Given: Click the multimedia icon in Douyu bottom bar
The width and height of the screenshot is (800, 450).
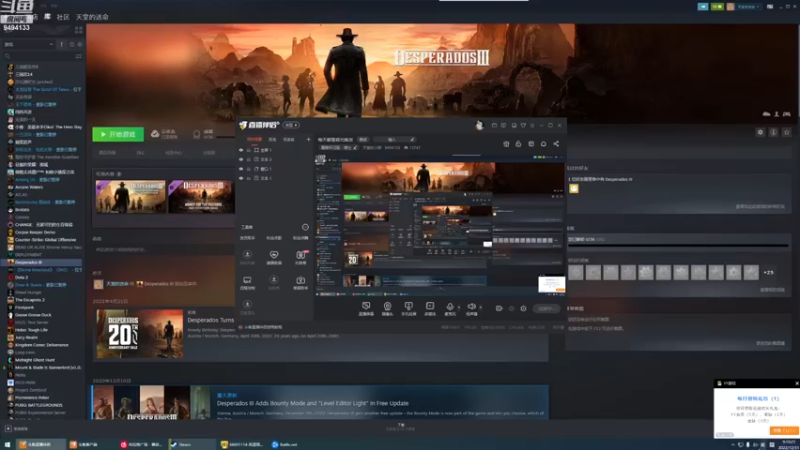Looking at the screenshot, I should pos(430,308).
